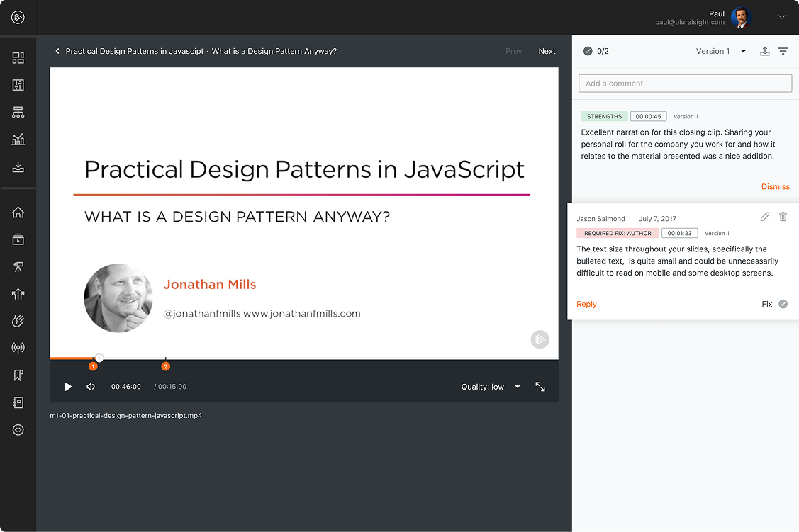Mute the video volume

click(91, 387)
